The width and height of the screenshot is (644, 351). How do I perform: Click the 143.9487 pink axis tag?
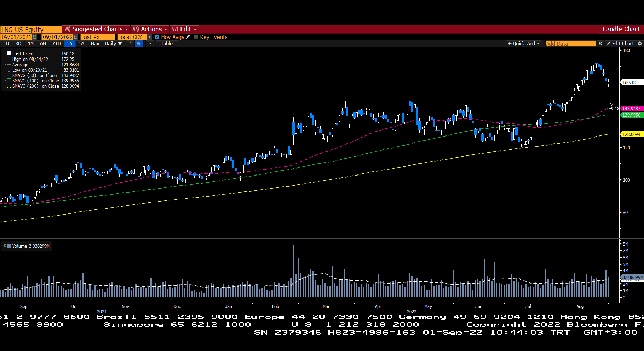632,109
